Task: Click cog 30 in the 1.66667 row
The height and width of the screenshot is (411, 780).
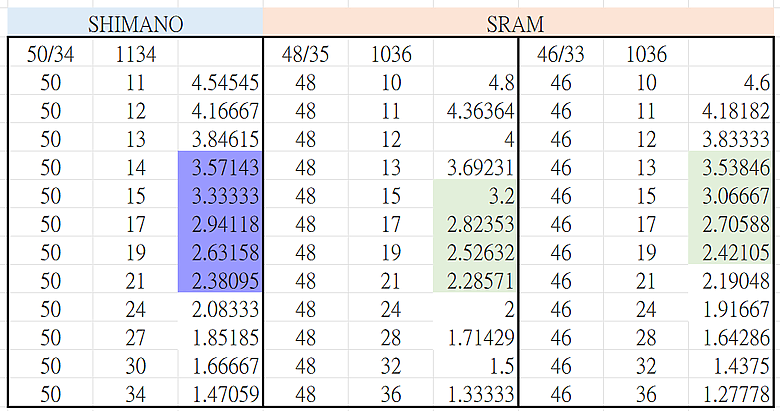Action: click(135, 365)
